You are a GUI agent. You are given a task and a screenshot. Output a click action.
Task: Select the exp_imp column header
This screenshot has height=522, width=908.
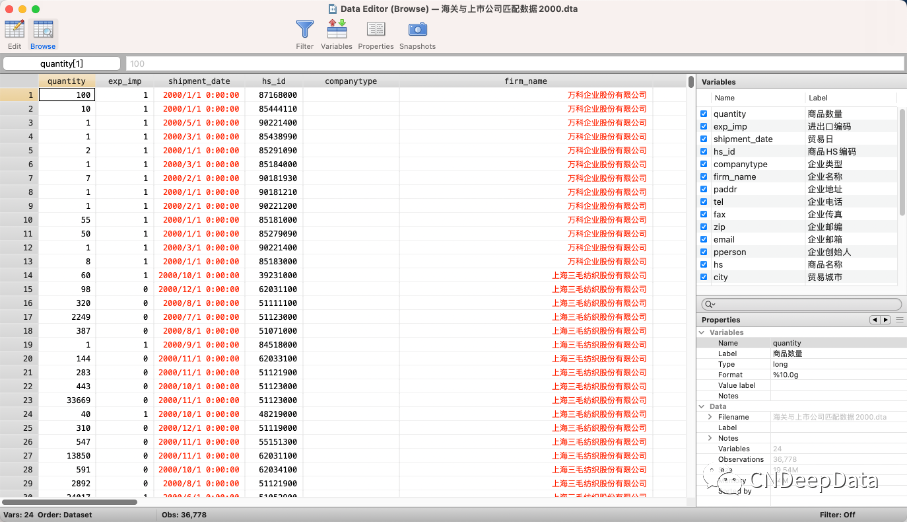[125, 81]
